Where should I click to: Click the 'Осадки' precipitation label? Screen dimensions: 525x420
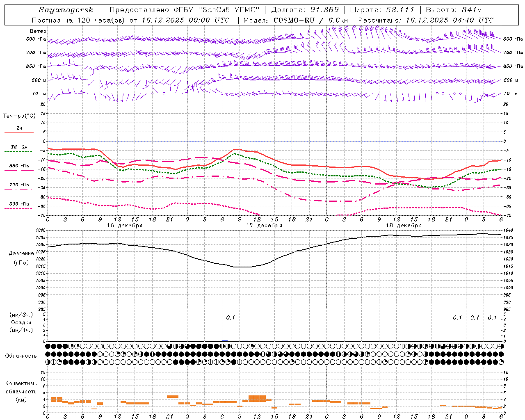(x=21, y=322)
